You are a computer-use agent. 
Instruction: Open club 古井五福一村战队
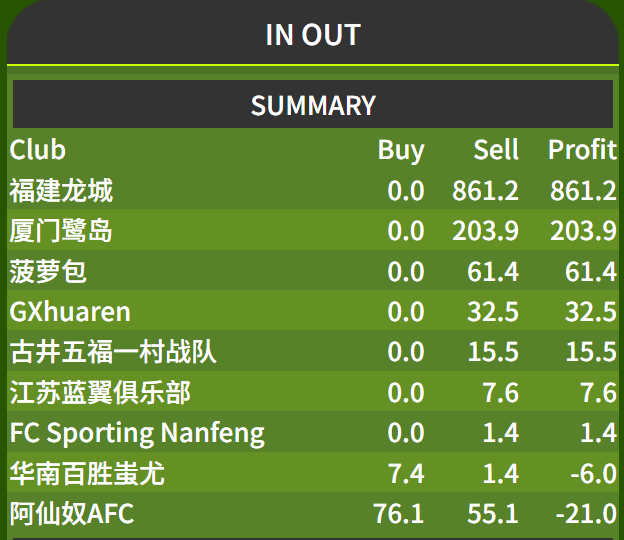(113, 352)
